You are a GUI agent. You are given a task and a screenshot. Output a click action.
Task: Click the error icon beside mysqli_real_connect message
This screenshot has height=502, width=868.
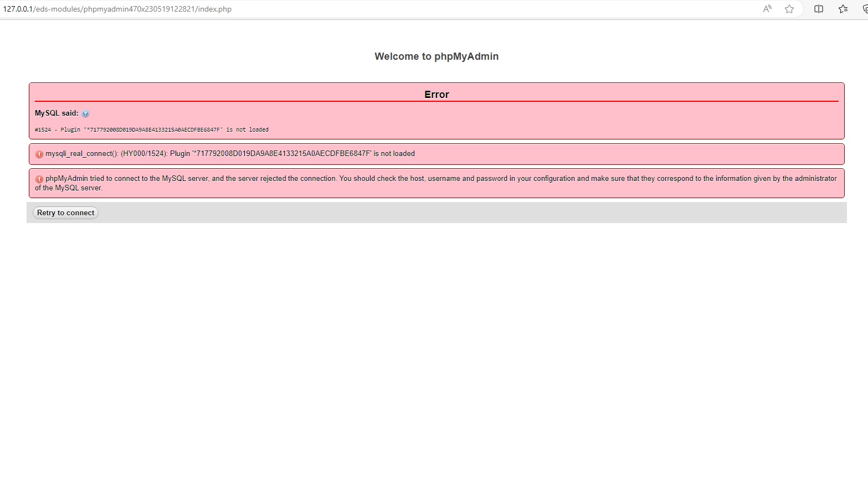coord(39,154)
